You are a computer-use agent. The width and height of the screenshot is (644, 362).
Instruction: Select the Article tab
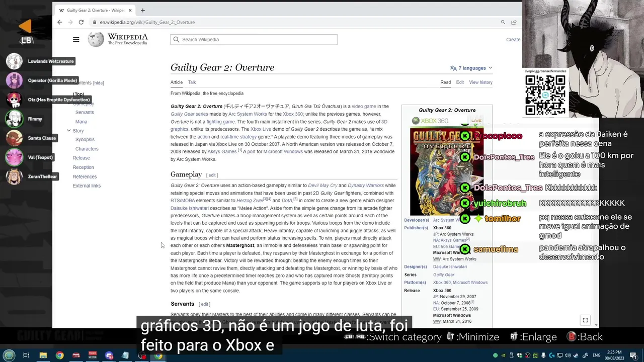coord(177,82)
